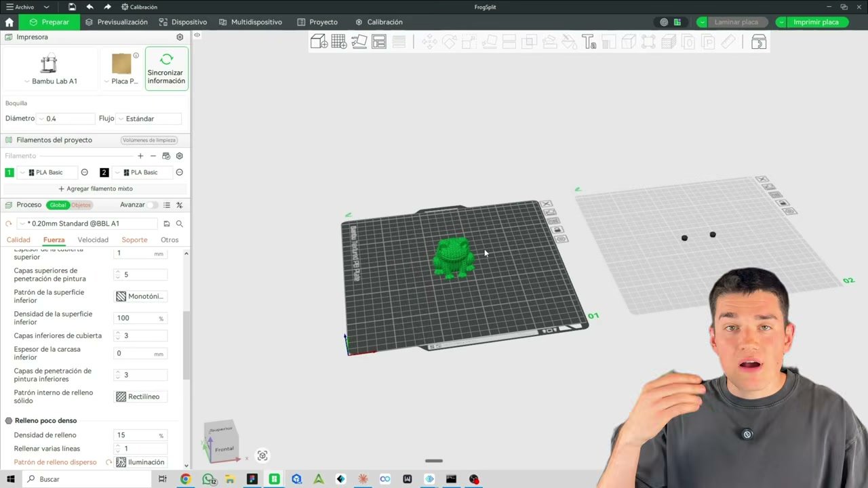
Task: Click the Home icon
Action: (9, 22)
